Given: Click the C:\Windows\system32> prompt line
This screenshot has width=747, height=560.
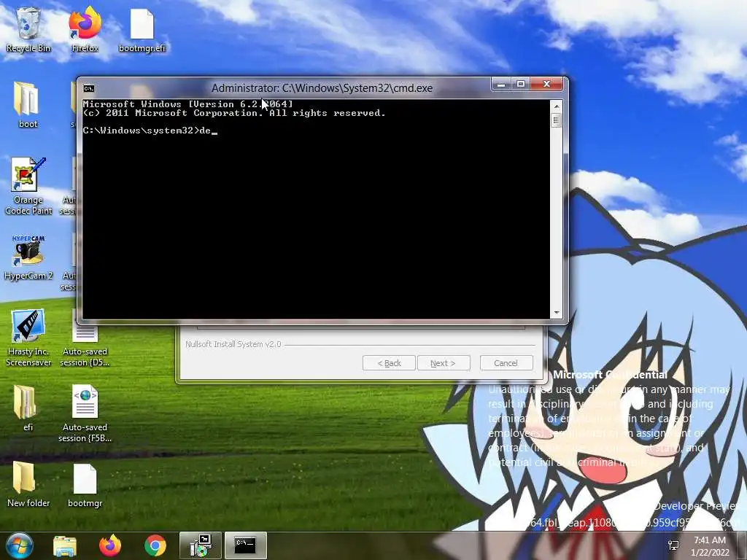Looking at the screenshot, I should [150, 131].
